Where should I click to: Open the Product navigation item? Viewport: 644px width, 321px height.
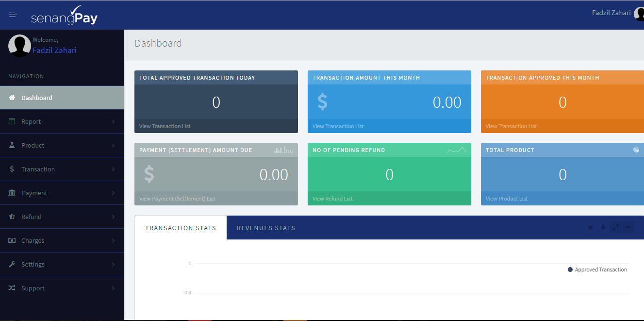[x=62, y=145]
